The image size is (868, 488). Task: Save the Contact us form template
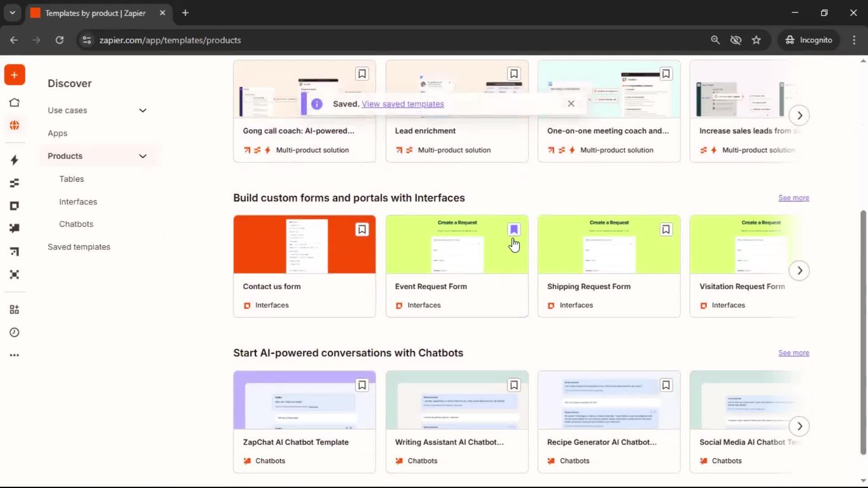click(x=362, y=230)
